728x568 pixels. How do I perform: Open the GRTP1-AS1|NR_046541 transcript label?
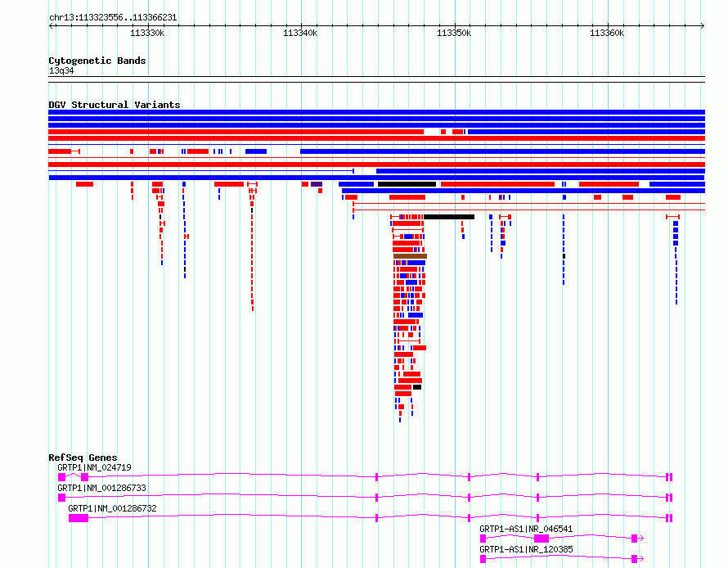526,529
